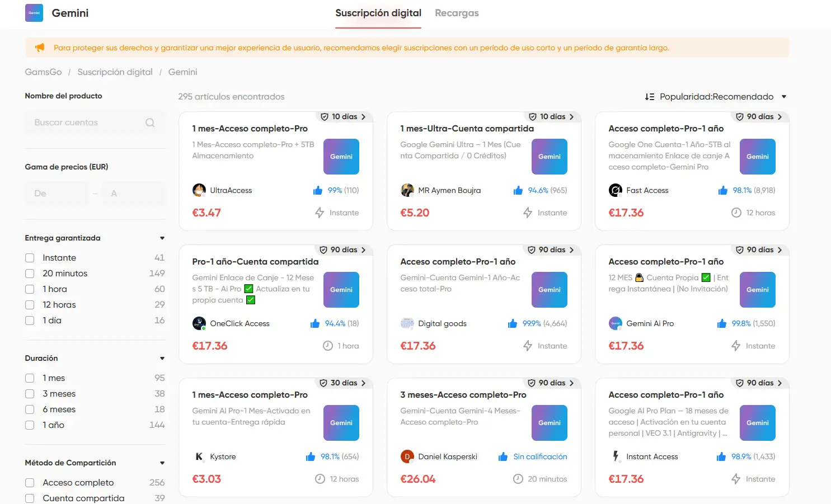
Task: Click the Kystore seller logo icon
Action: tap(199, 456)
